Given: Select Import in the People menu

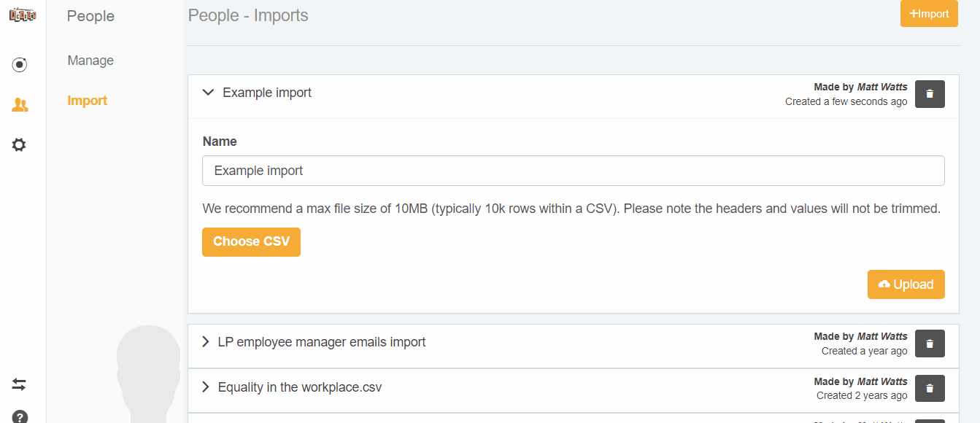Looking at the screenshot, I should 87,100.
